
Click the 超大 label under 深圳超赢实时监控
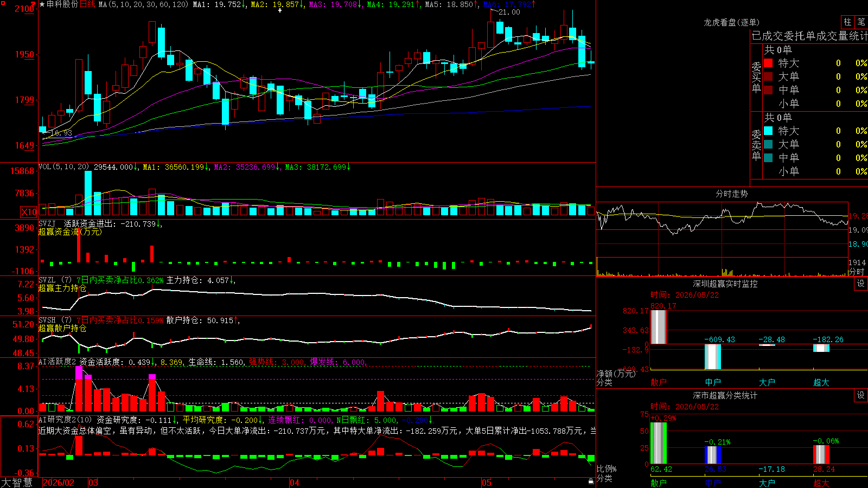pyautogui.click(x=821, y=382)
